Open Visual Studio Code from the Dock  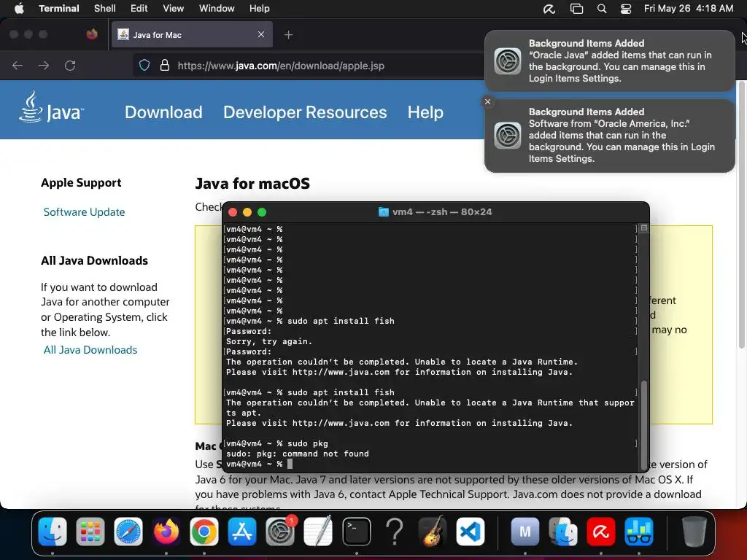click(471, 532)
